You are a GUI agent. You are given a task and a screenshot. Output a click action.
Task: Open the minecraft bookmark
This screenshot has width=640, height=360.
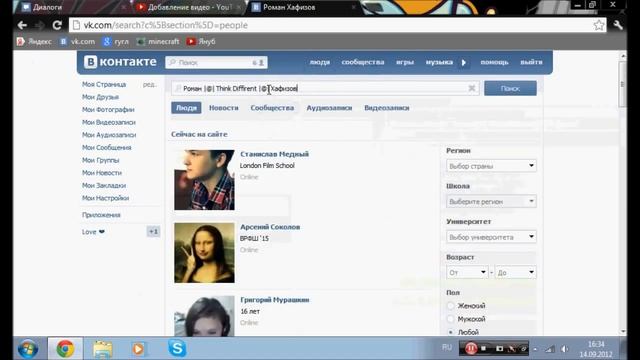point(158,42)
